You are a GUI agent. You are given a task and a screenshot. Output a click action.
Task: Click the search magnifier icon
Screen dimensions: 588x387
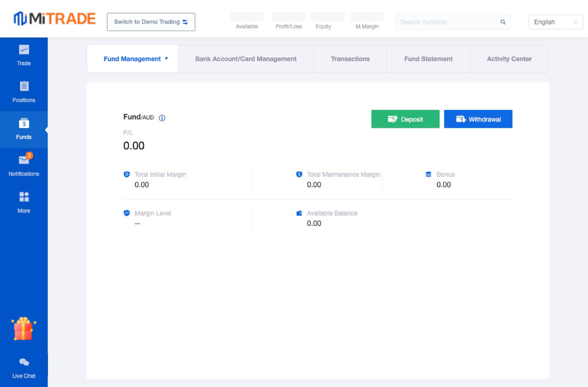tap(503, 22)
